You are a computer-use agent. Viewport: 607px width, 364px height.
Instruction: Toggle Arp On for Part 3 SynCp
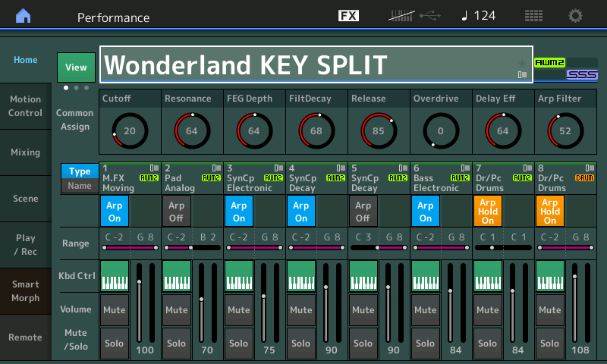(x=239, y=212)
